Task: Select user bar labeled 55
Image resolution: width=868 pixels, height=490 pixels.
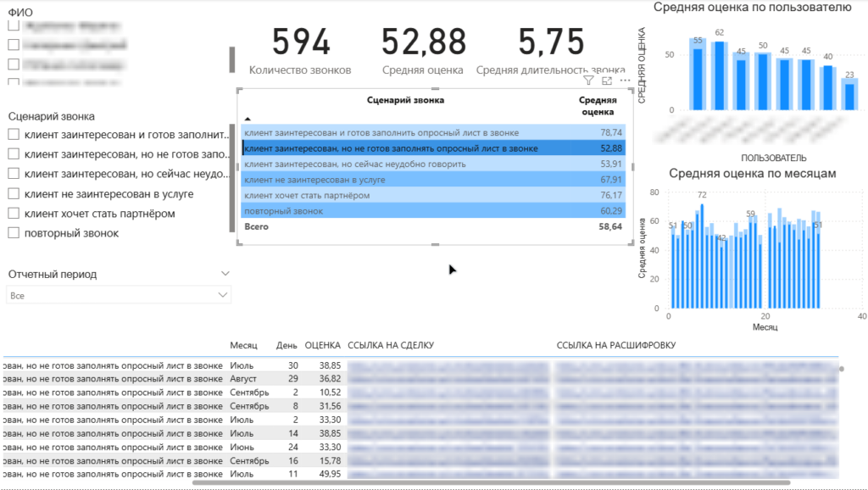Action: (x=698, y=79)
